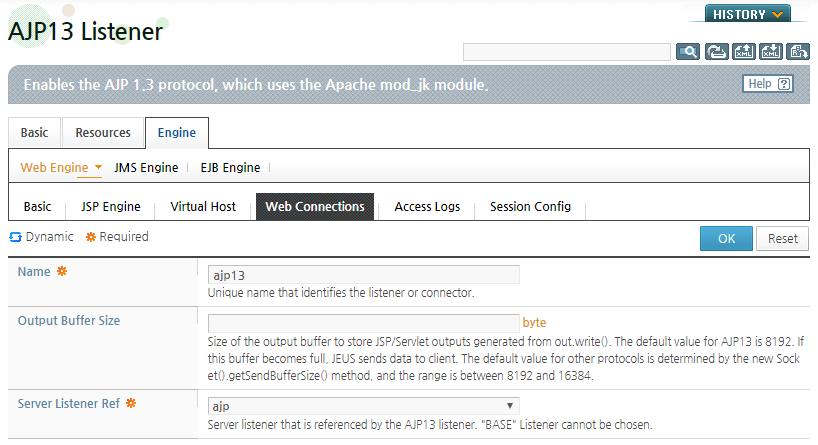
Task: Switch to the top-level Basic tab
Action: tap(34, 133)
